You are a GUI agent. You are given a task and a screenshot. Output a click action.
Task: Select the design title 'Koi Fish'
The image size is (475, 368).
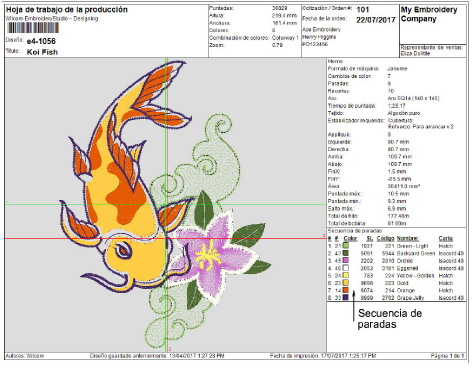(42, 52)
